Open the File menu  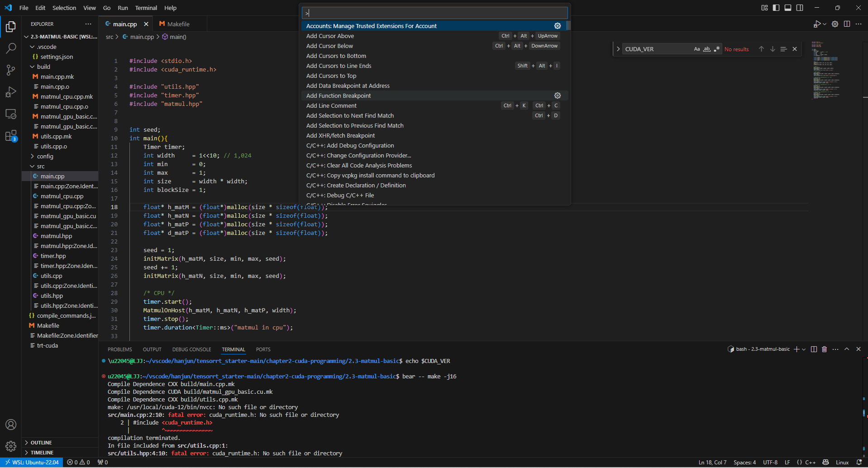[x=24, y=8]
